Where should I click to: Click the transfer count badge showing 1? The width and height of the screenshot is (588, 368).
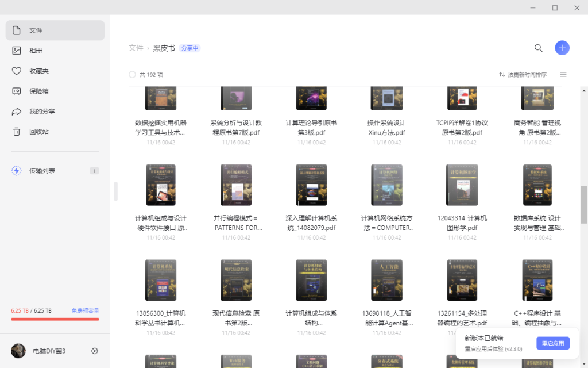click(94, 171)
